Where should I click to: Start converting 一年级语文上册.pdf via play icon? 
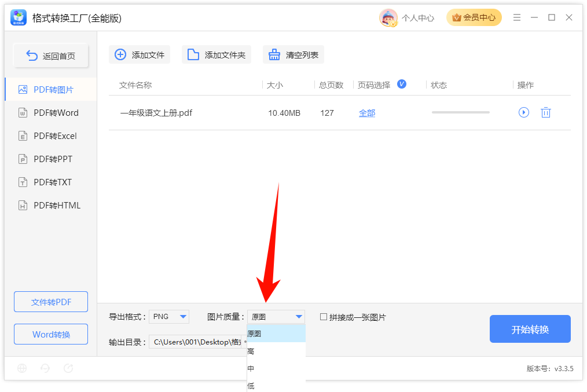click(x=524, y=112)
